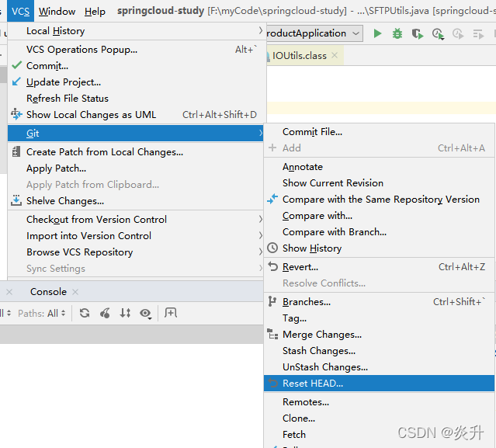Choose Show Current Revision
496x448 pixels.
pyautogui.click(x=379, y=183)
